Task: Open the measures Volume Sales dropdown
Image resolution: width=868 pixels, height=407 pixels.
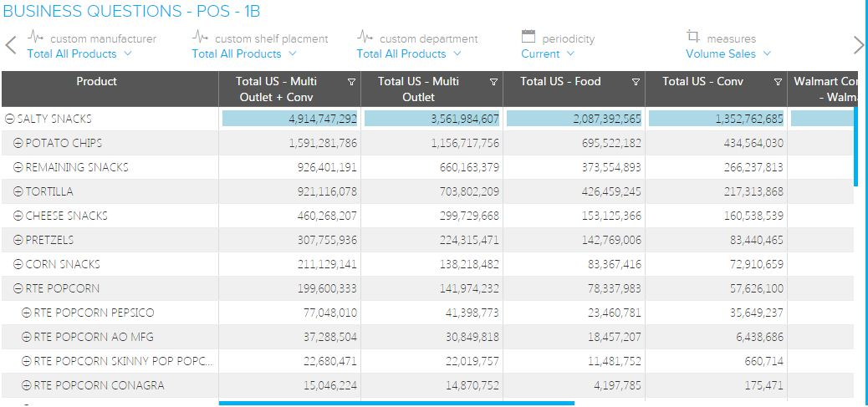Action: coord(728,53)
